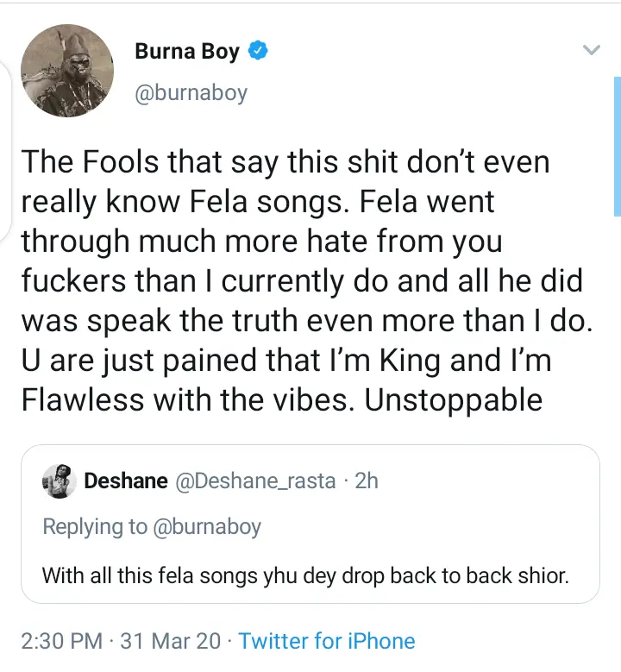Click the @burnaboy handle under the name
The height and width of the screenshot is (672, 621).
coord(191,92)
